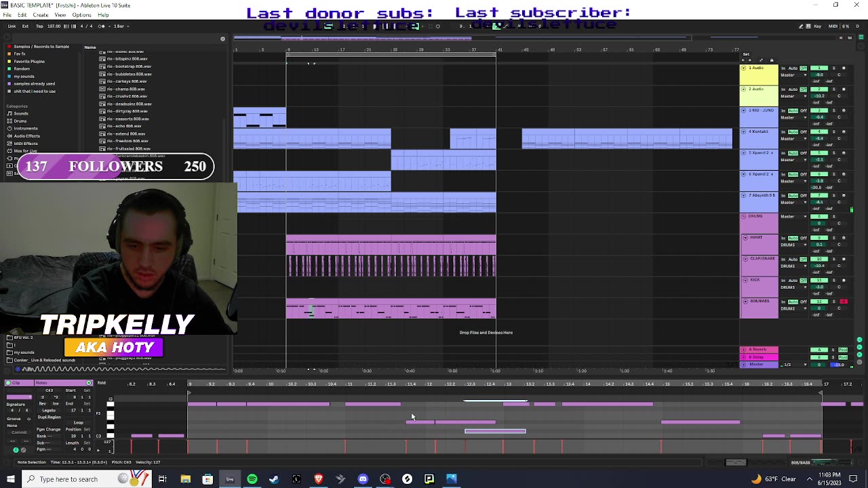The height and width of the screenshot is (488, 868).
Task: Open the View menu
Action: (x=60, y=15)
